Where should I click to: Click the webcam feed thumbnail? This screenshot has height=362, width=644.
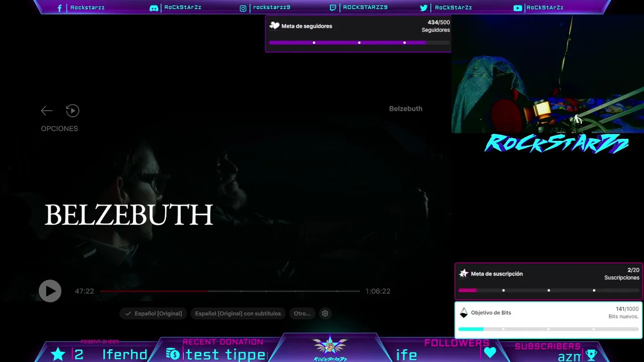point(547,74)
